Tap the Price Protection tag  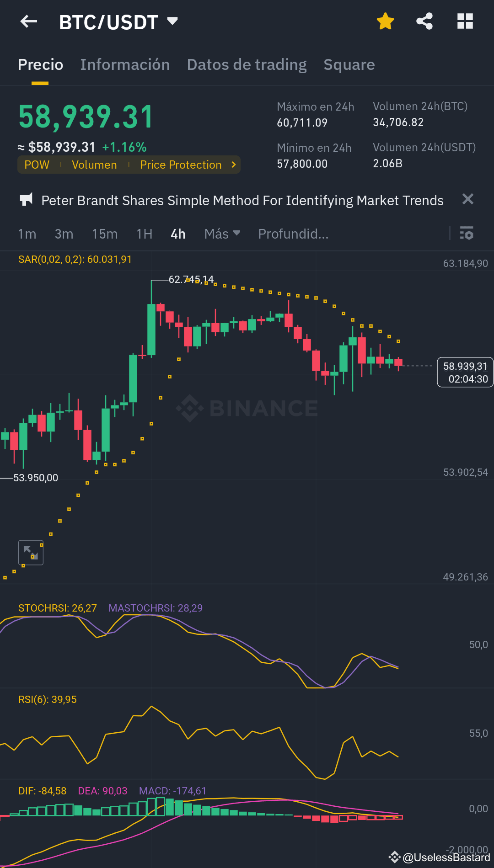(181, 165)
